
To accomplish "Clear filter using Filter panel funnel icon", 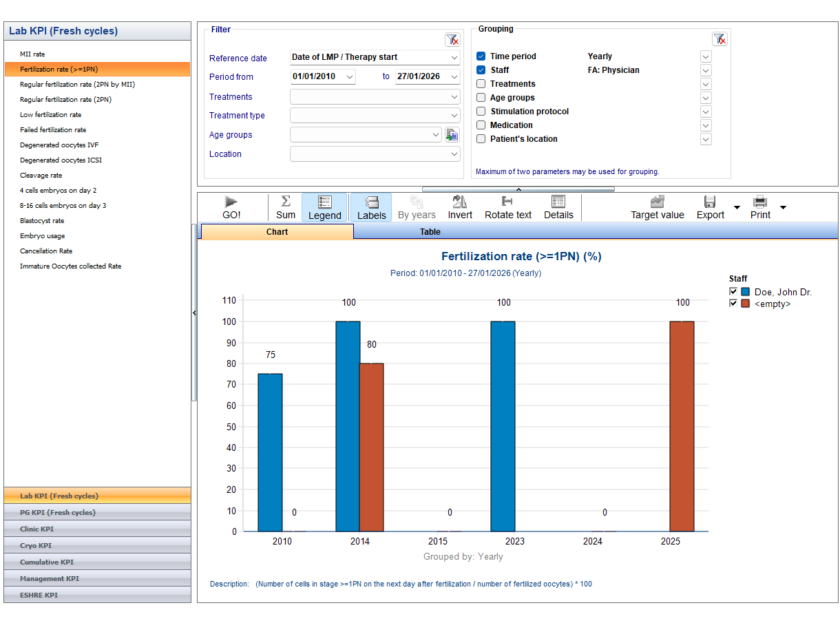I will click(x=452, y=40).
